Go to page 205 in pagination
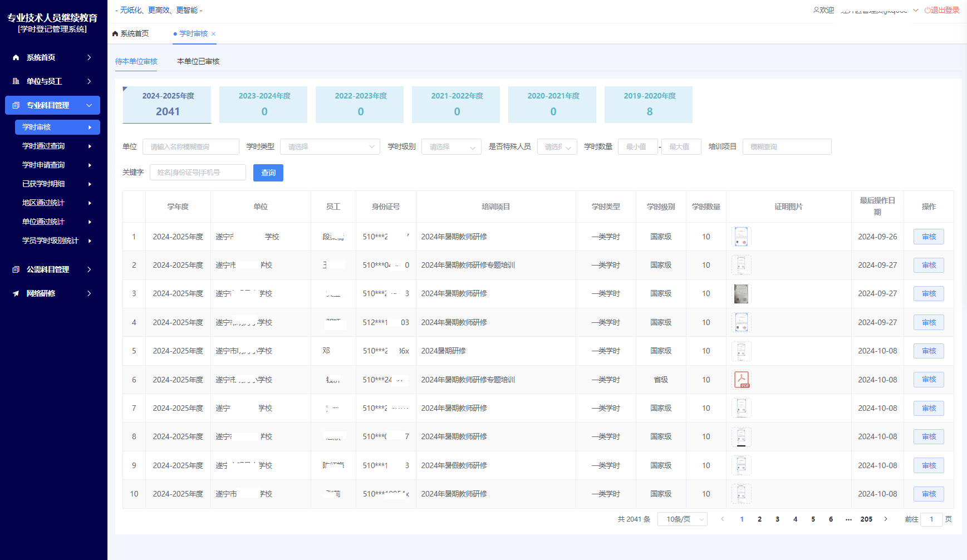The width and height of the screenshot is (967, 560). point(866,519)
